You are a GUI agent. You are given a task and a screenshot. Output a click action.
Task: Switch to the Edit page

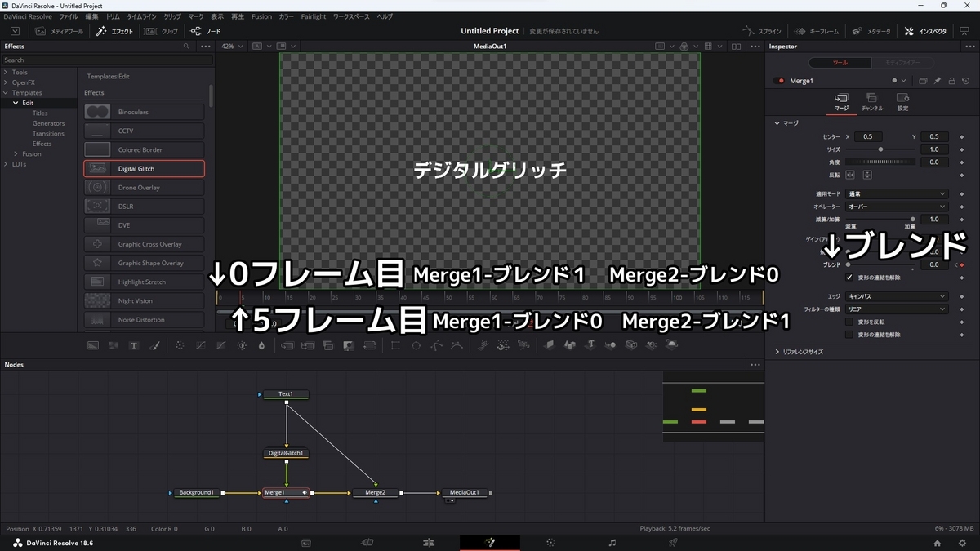(x=427, y=542)
